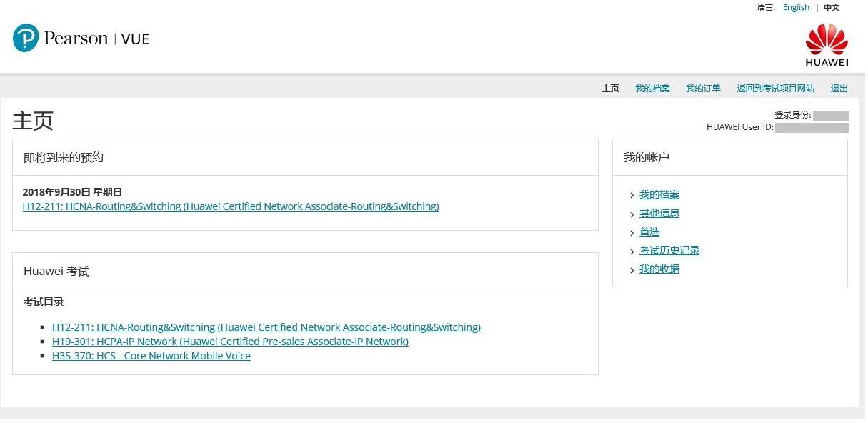Open 首选 preferences link
The image size is (868, 423).
click(x=649, y=232)
